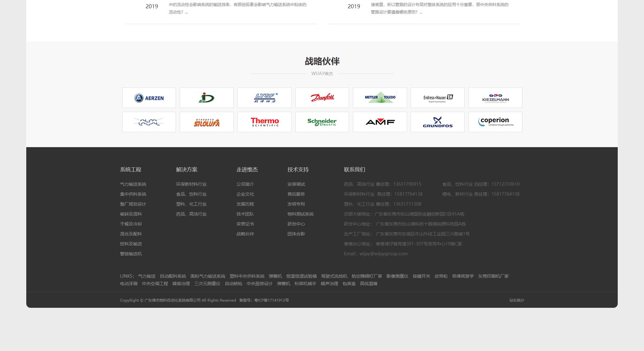This screenshot has height=351, width=644.
Task: Click the 售后服务 footer link
Action: (296, 194)
